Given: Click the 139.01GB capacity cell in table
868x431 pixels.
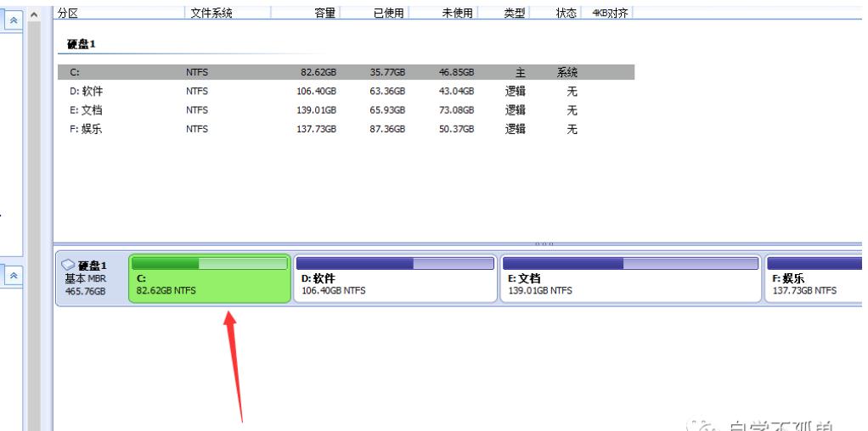Looking at the screenshot, I should pyautogui.click(x=316, y=110).
